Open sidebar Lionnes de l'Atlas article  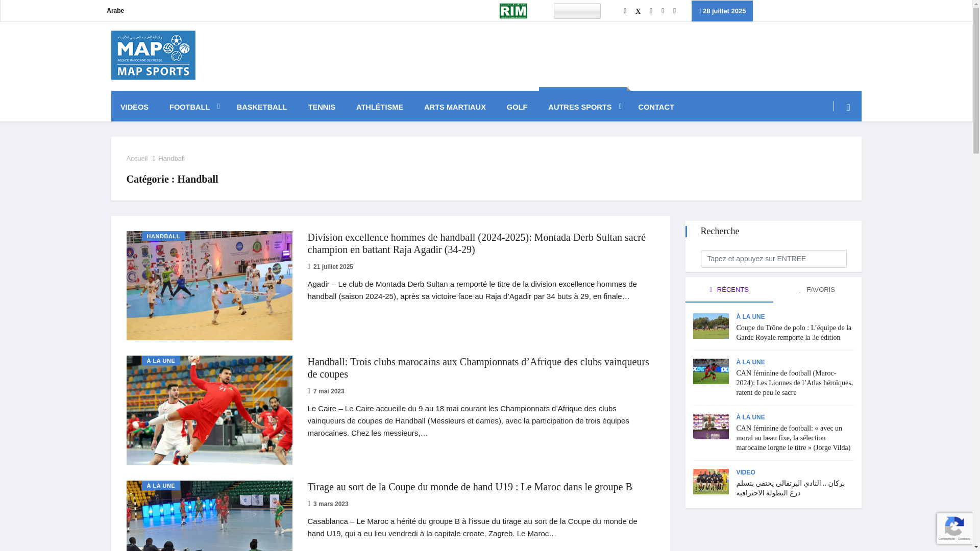[x=794, y=383]
